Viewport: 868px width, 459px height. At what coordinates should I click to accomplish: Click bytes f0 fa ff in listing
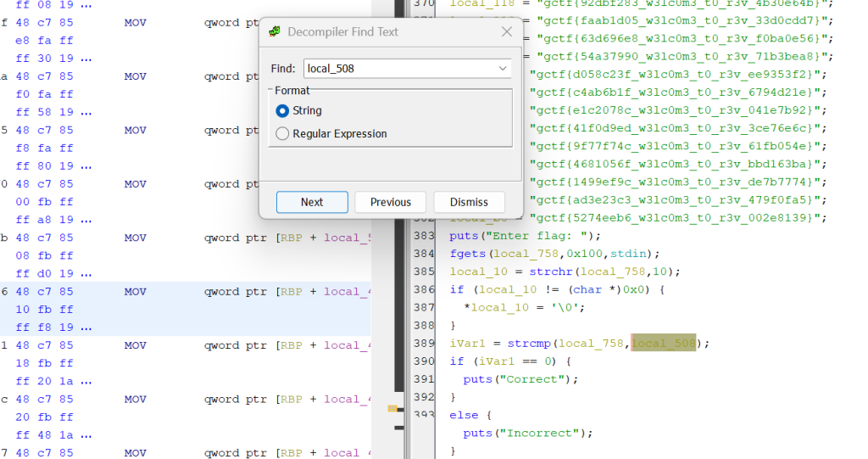(x=44, y=94)
